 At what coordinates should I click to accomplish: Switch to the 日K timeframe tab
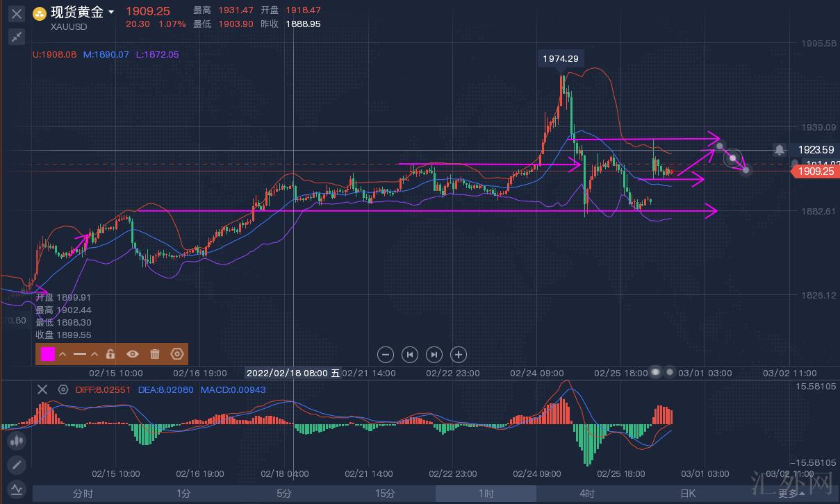(687, 494)
